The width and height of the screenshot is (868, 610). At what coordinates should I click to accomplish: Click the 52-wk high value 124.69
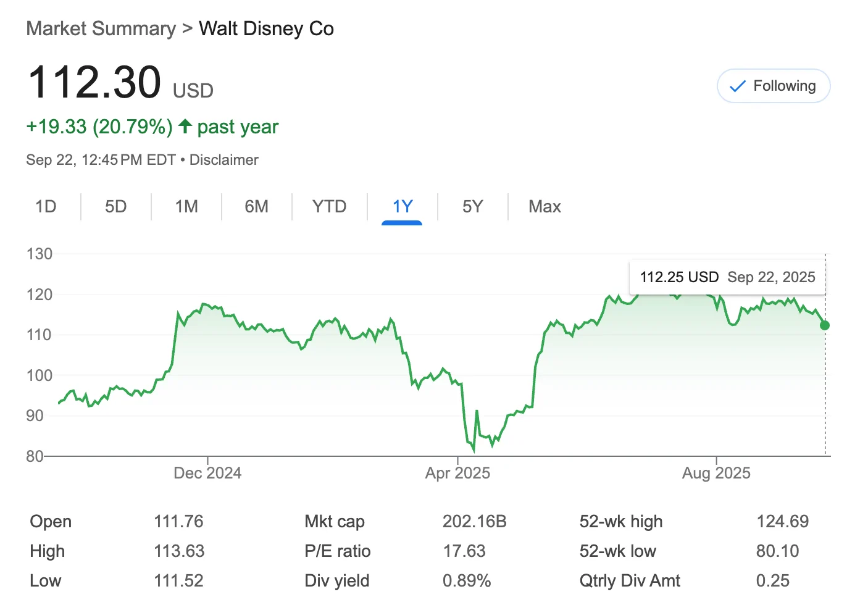tap(782, 522)
